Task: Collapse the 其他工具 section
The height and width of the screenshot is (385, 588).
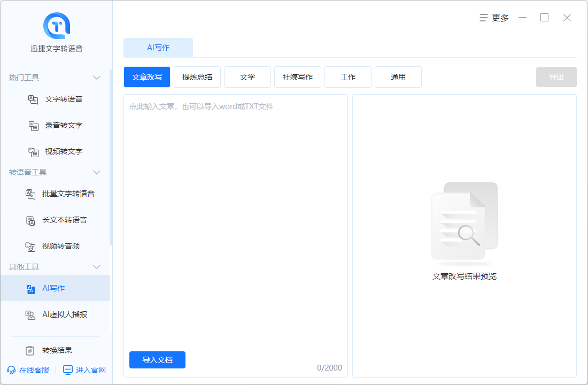Action: pyautogui.click(x=97, y=267)
